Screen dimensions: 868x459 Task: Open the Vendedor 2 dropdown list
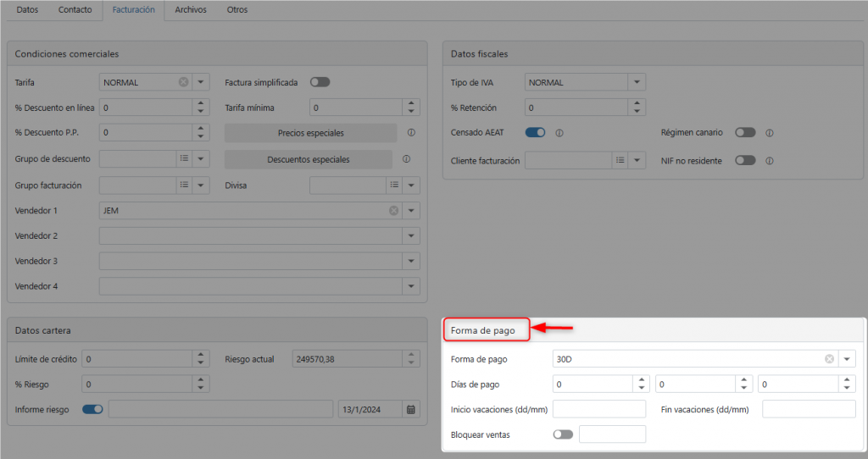[x=411, y=236]
